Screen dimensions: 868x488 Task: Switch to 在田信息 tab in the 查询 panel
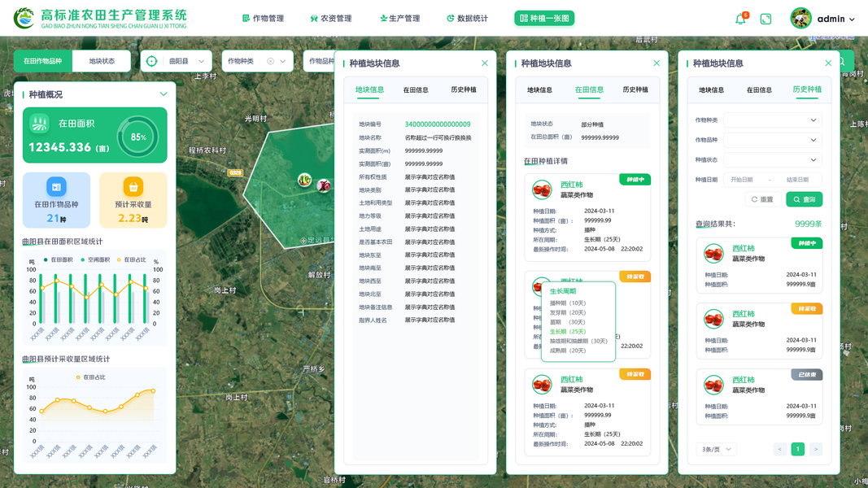[x=759, y=90]
